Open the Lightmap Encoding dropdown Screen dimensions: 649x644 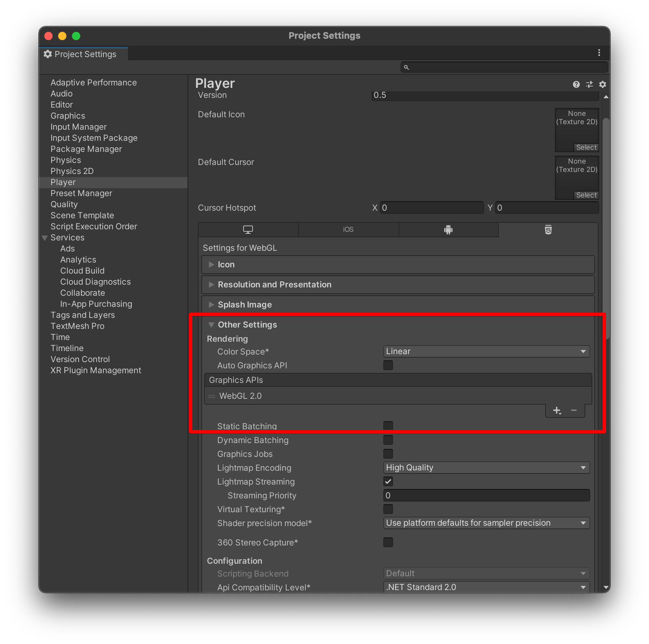point(486,468)
